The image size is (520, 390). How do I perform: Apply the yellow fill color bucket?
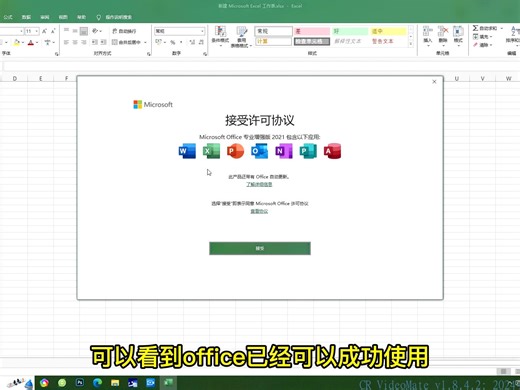pos(16,42)
